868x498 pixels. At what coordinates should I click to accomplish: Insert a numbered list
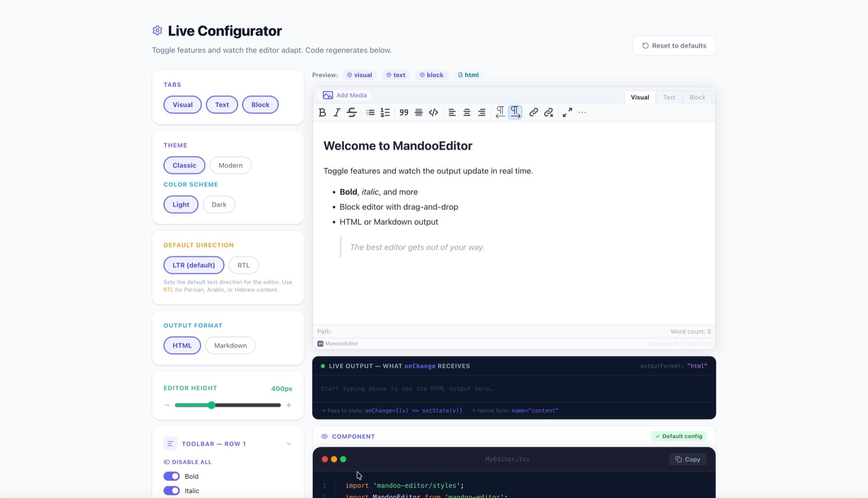tap(385, 113)
